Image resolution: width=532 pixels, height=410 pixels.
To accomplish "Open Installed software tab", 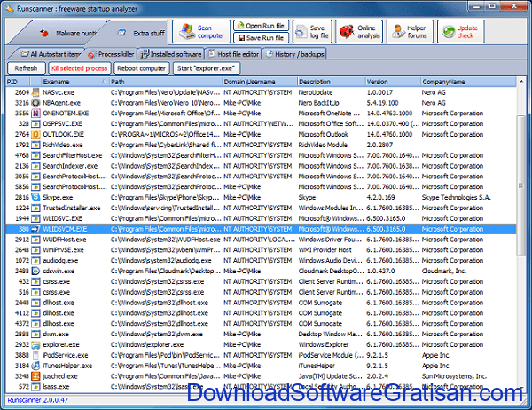I will pos(170,54).
